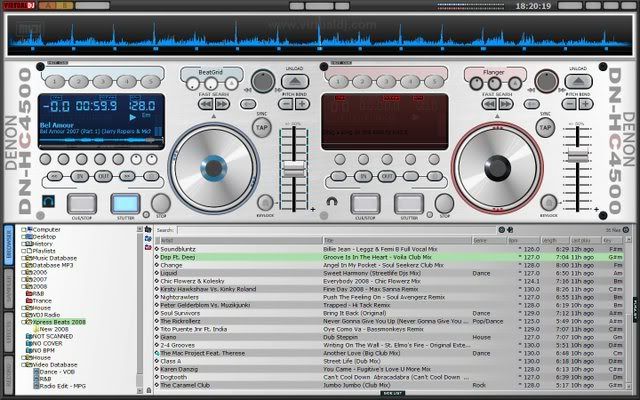Viewport: 640px width, 400px height.
Task: Collapse the 2008 folder node
Action: point(24,287)
